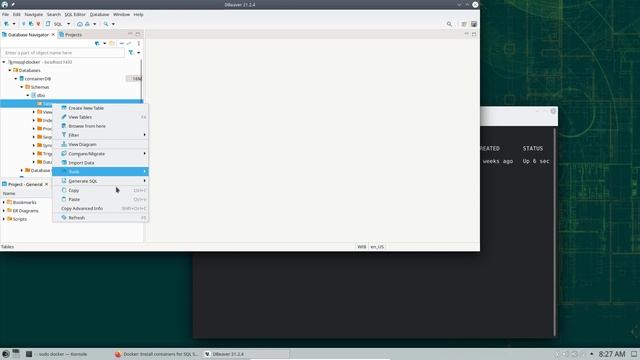Open the SQL Editor menu

click(x=75, y=14)
